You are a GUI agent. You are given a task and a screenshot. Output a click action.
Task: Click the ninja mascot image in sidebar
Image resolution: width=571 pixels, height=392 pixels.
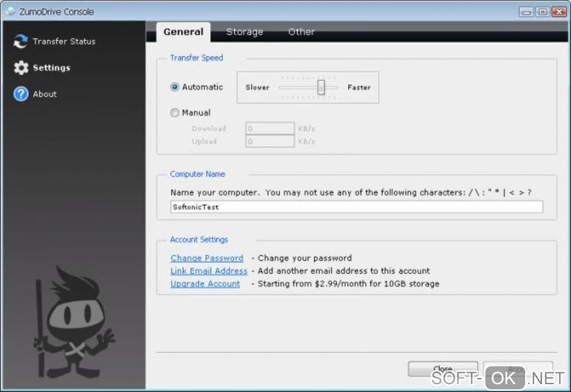coord(74,322)
